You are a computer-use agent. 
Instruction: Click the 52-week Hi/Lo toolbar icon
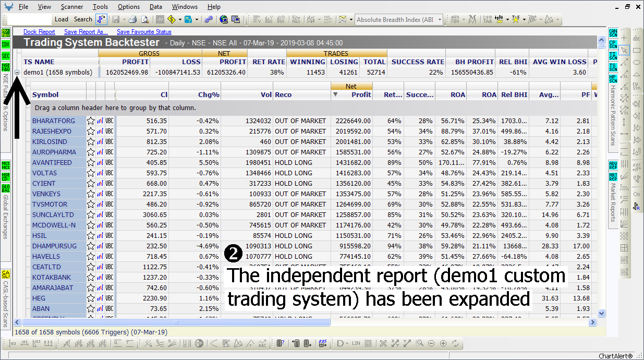coord(296,19)
